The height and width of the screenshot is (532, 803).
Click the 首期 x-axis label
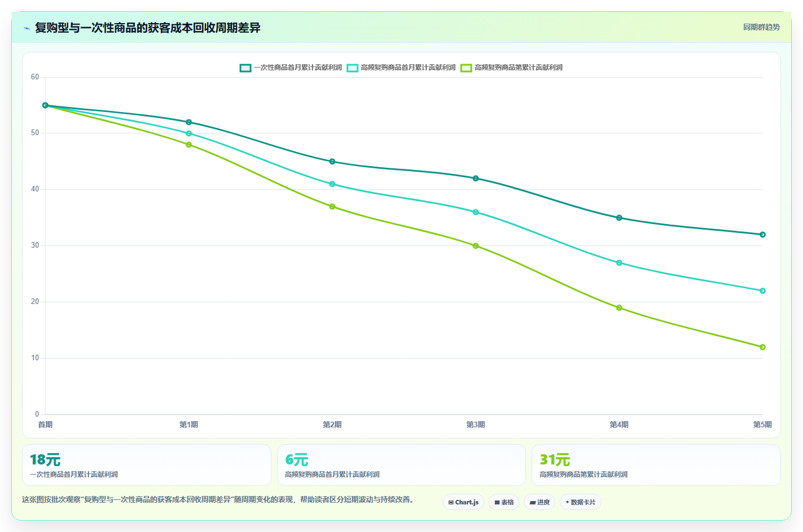[45, 424]
